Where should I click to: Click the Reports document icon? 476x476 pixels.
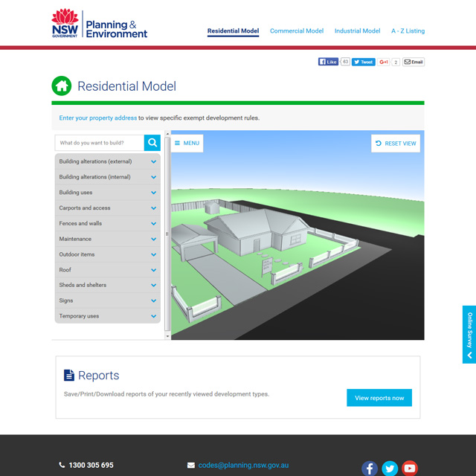click(x=69, y=375)
